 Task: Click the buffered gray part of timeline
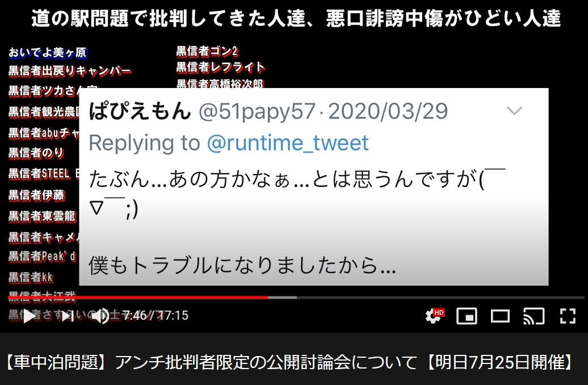(x=283, y=298)
